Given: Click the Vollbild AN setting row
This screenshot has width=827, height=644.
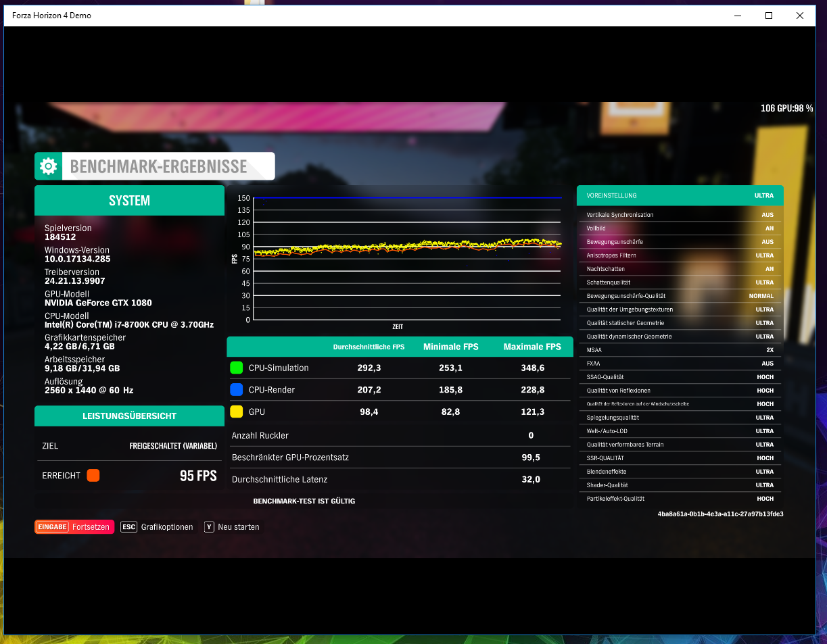Looking at the screenshot, I should pyautogui.click(x=680, y=228).
